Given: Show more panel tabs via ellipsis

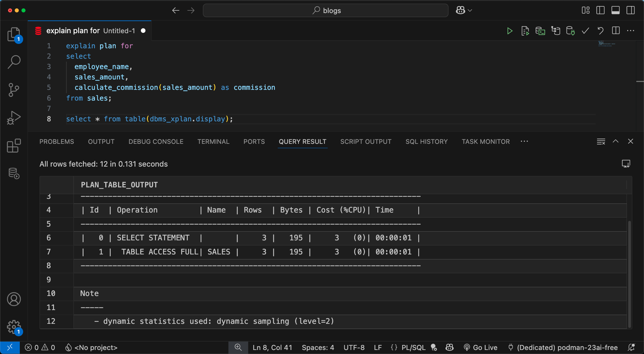Looking at the screenshot, I should click(x=524, y=141).
